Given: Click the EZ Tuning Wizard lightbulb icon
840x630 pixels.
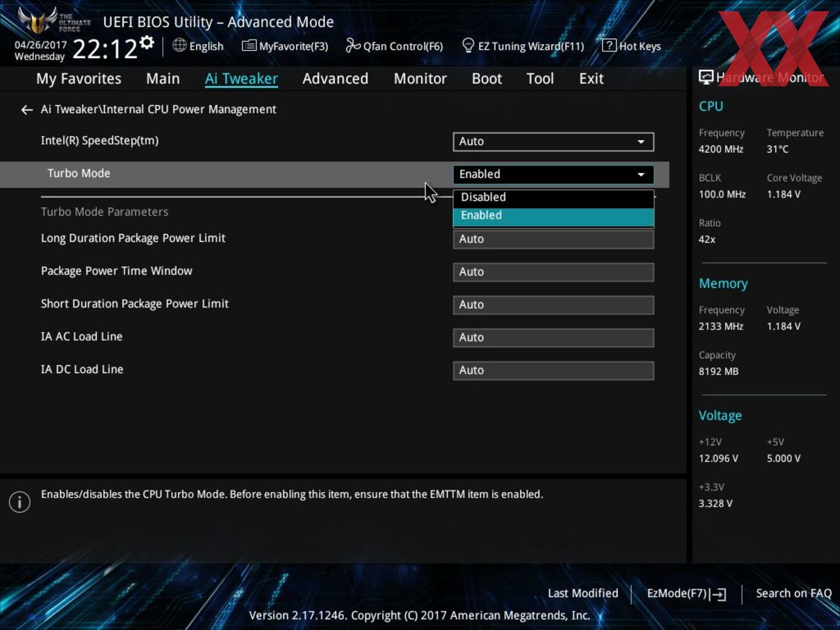Looking at the screenshot, I should 468,45.
